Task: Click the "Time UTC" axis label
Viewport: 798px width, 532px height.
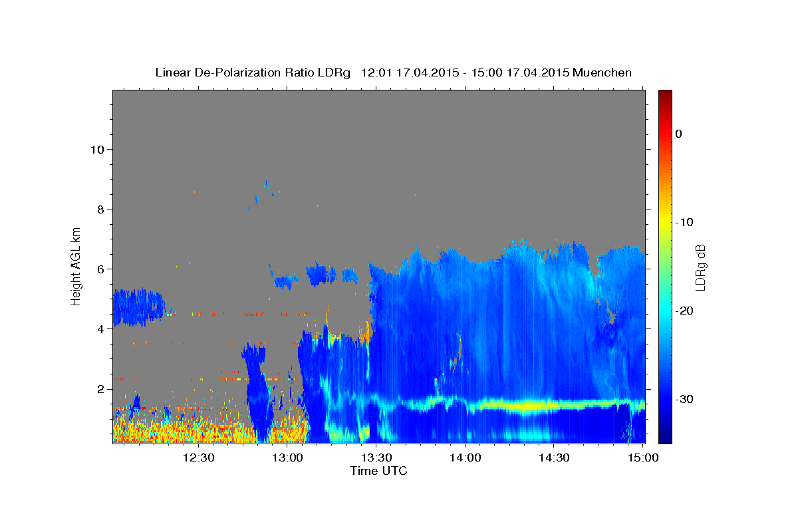Action: pyautogui.click(x=378, y=471)
